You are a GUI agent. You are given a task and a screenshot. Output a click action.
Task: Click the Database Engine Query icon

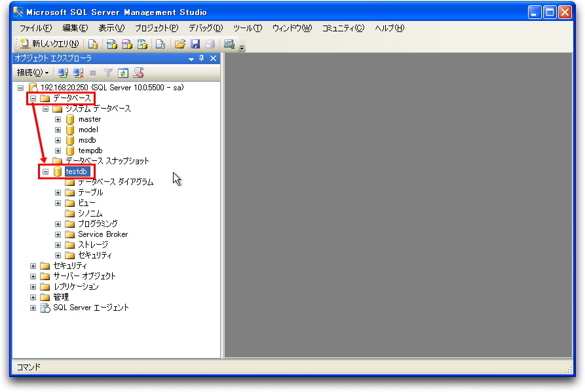(93, 45)
